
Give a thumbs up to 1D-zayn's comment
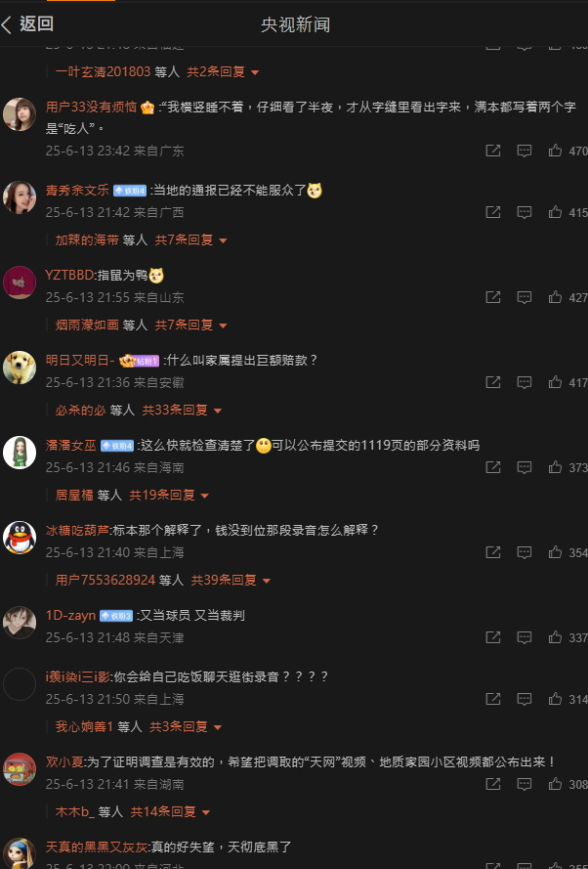(555, 637)
